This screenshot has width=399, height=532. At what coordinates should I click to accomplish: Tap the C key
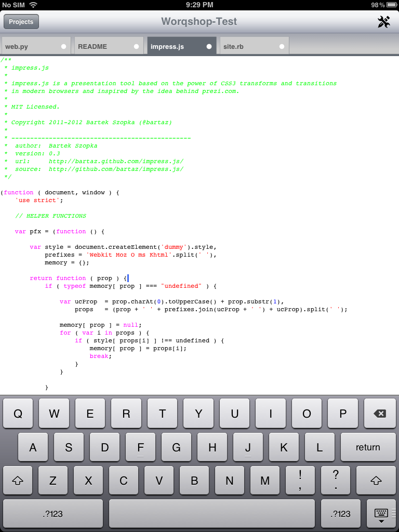point(124,481)
